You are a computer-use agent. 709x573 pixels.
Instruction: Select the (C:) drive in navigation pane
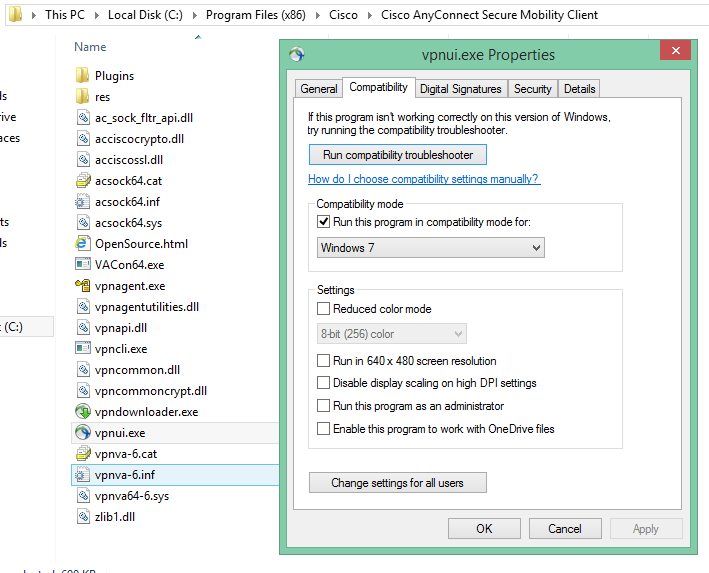pos(26,327)
